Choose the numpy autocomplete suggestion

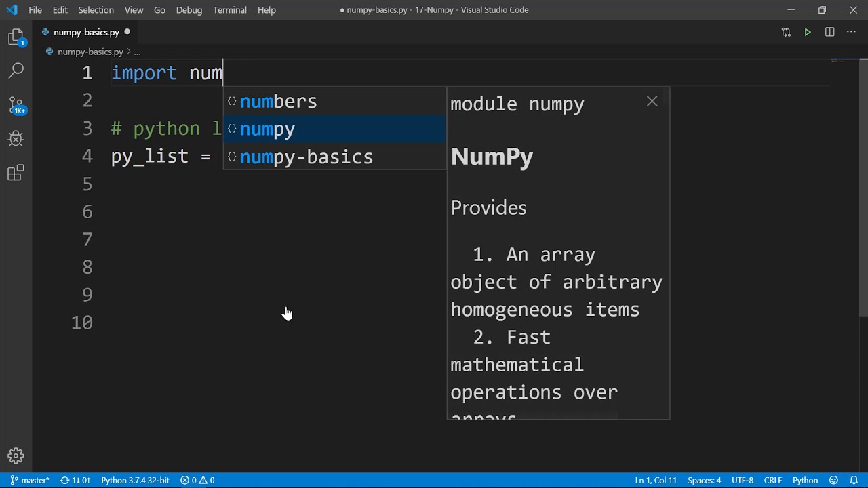click(334, 129)
